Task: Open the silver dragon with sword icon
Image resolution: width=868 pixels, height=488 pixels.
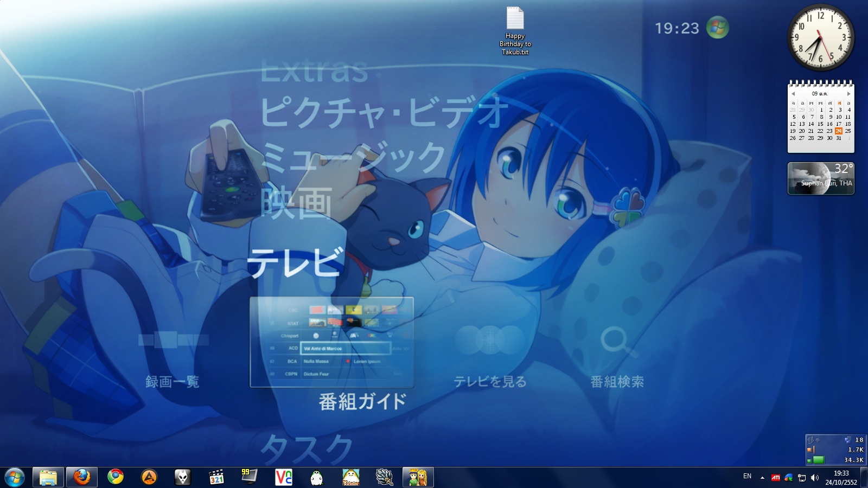Action: point(384,477)
